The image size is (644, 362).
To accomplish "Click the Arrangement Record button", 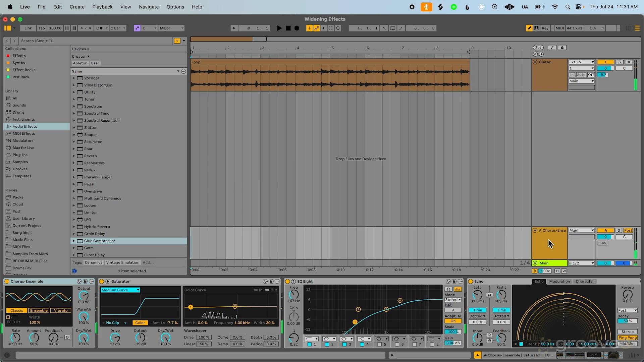I will (x=297, y=28).
